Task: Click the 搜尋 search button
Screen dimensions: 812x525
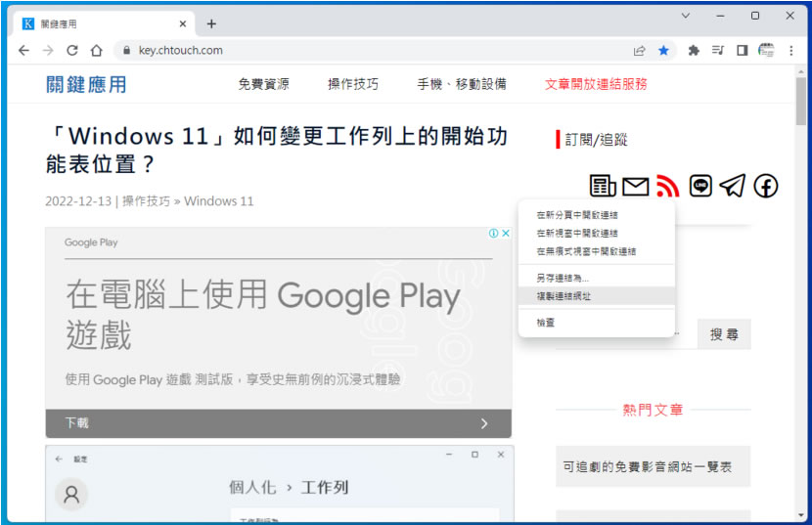Action: click(x=724, y=334)
